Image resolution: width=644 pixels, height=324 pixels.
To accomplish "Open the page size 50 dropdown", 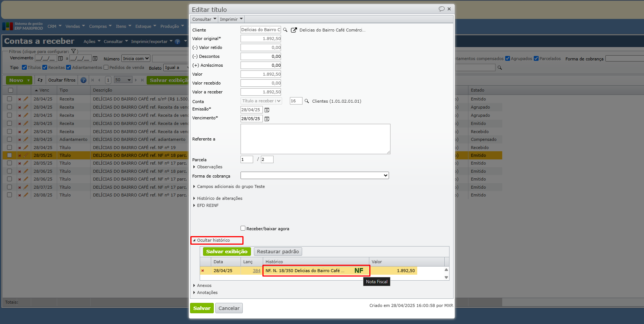I will pos(123,80).
